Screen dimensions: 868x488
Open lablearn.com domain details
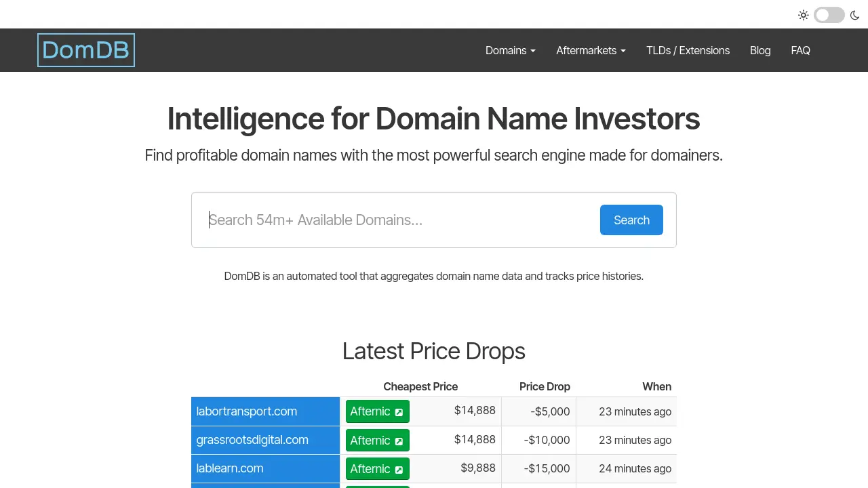(x=230, y=468)
